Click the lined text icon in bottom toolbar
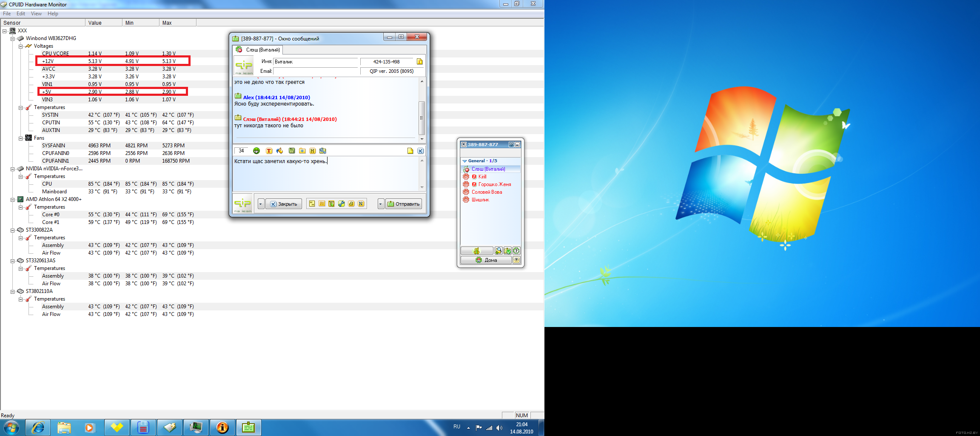The width and height of the screenshot is (980, 436). coord(322,204)
